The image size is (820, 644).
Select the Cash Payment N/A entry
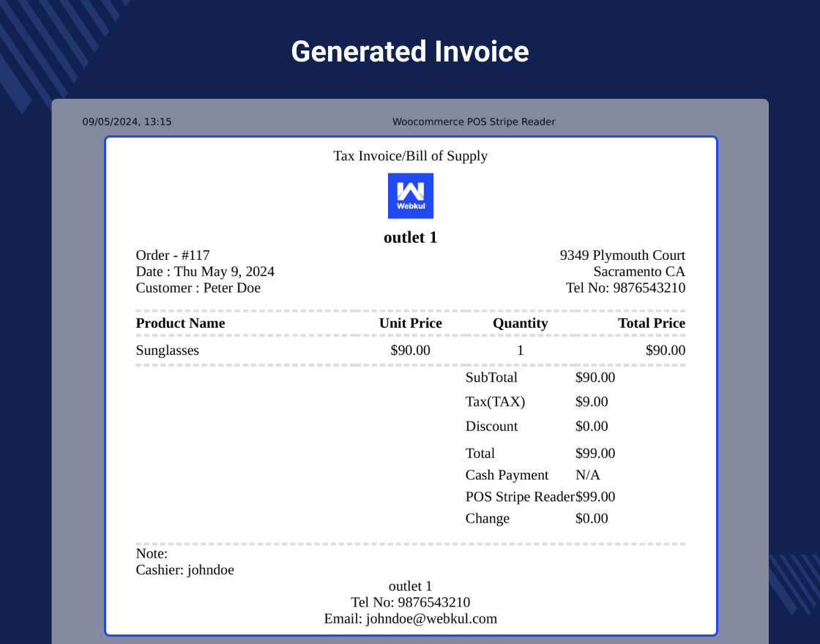click(x=507, y=475)
